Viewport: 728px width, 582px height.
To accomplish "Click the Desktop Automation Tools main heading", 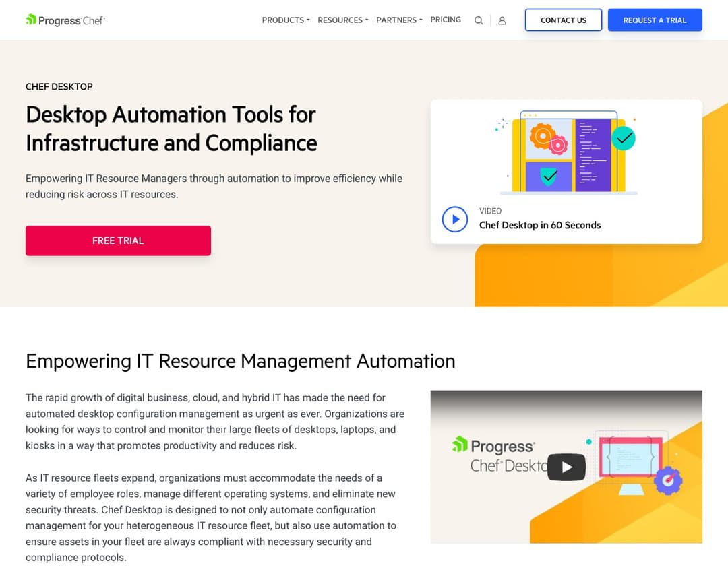I will 171,129.
